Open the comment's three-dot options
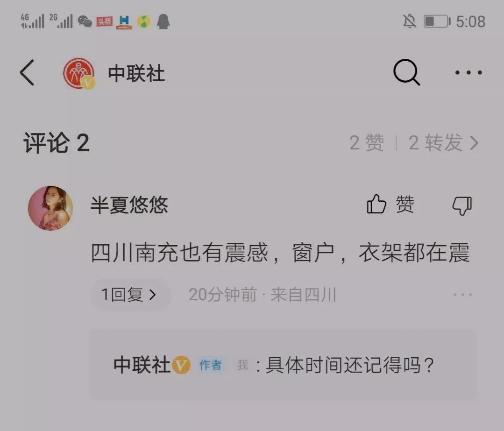This screenshot has width=504, height=431. point(462,294)
